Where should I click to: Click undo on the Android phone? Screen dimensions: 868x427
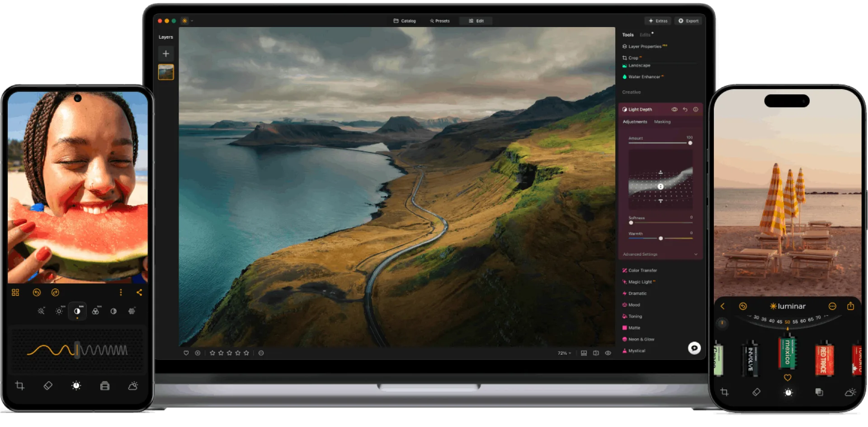point(37,293)
